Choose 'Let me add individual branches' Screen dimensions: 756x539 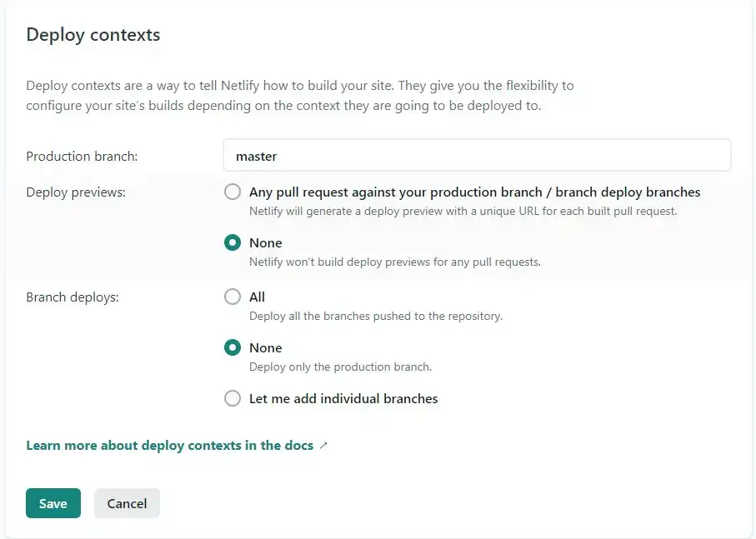coord(233,398)
